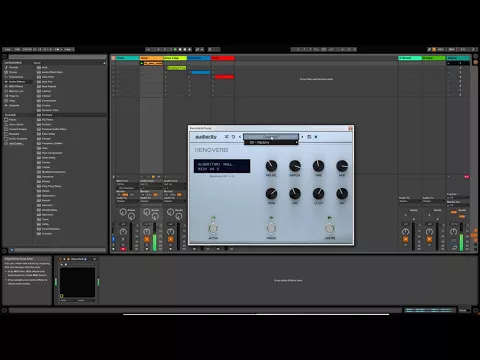480x360 pixels.
Task: Click the TIME knob on XenoVerb
Action: (318, 166)
